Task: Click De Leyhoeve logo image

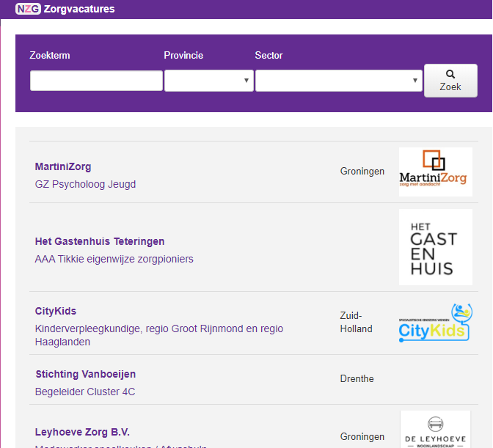Action: click(436, 430)
